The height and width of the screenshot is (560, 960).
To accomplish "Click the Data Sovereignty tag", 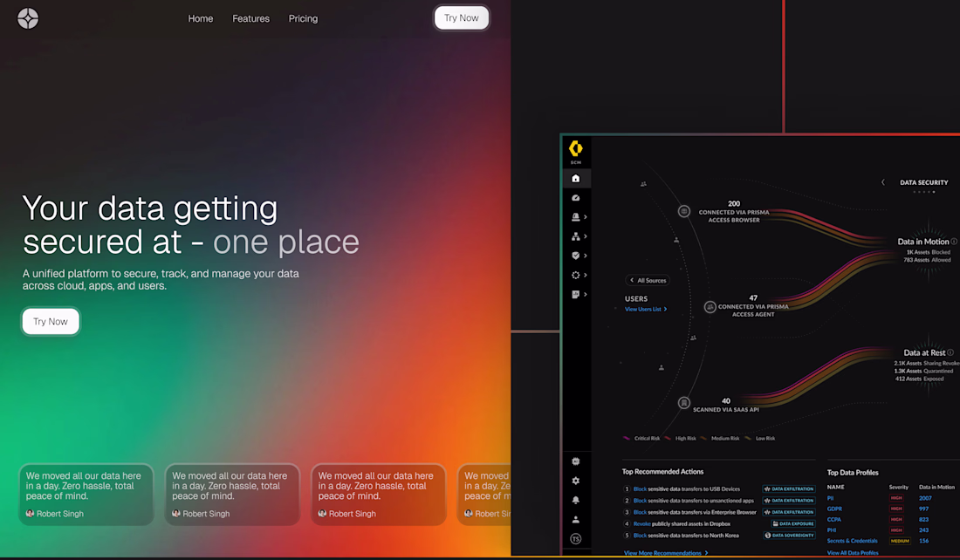I will 789,536.
